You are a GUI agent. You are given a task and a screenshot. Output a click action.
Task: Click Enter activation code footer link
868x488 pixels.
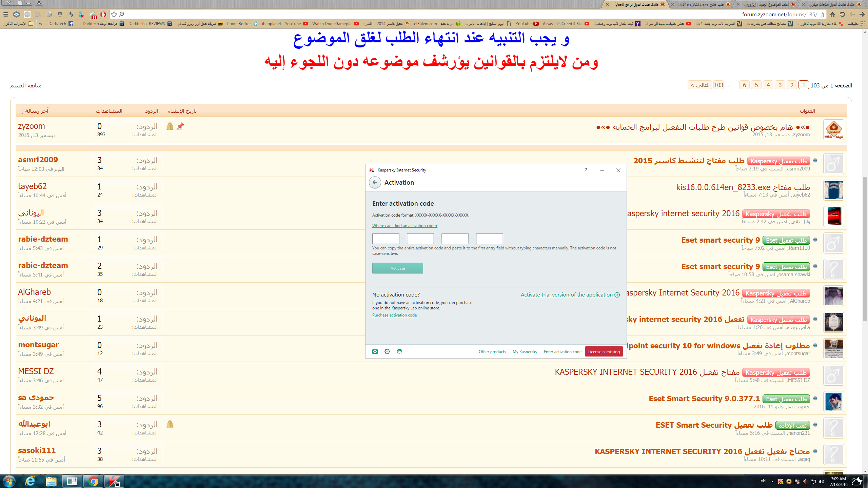563,352
